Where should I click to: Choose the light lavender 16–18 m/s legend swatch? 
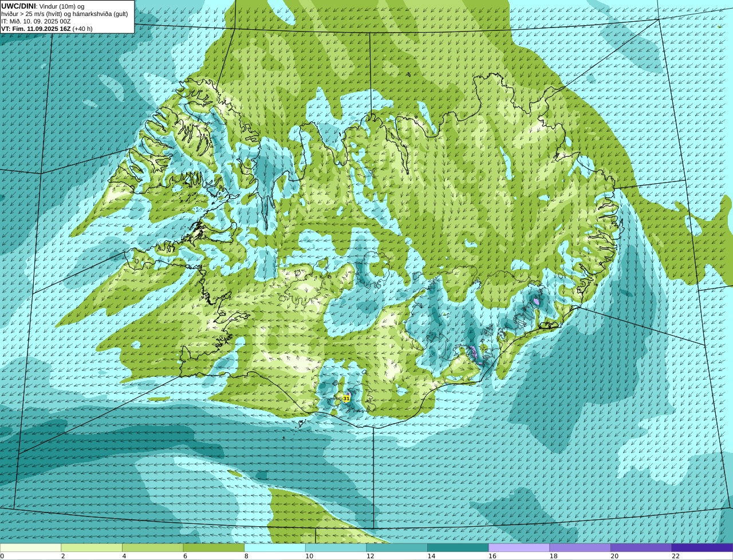[519, 547]
